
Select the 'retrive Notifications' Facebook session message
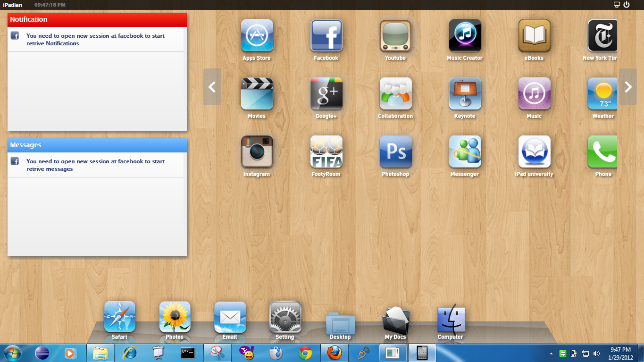click(x=95, y=40)
